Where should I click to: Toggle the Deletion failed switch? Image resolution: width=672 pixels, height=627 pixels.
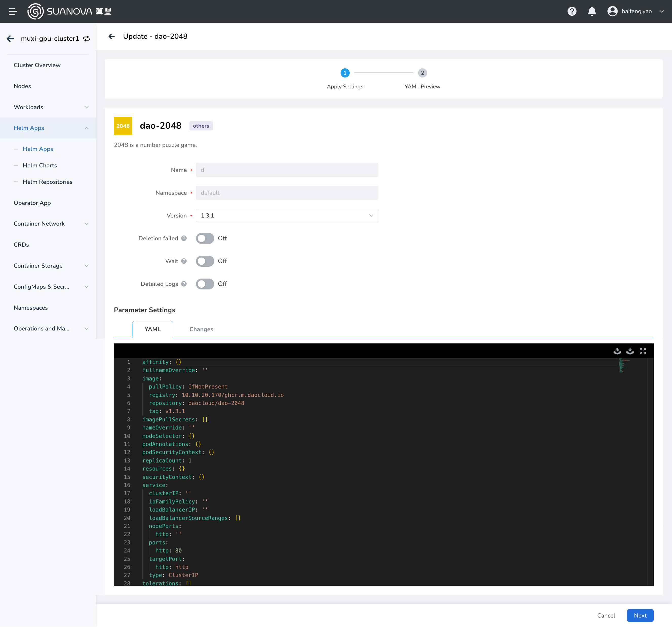click(x=205, y=238)
